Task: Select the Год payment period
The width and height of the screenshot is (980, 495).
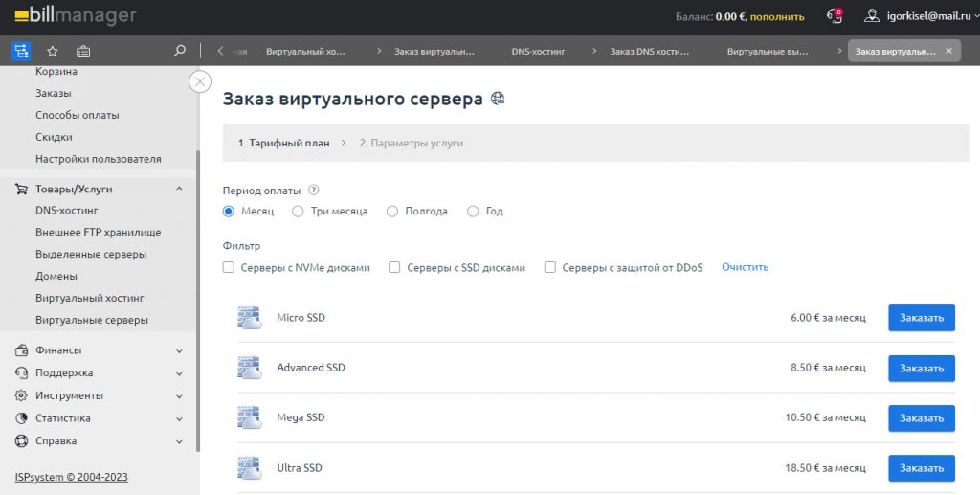Action: [x=473, y=212]
